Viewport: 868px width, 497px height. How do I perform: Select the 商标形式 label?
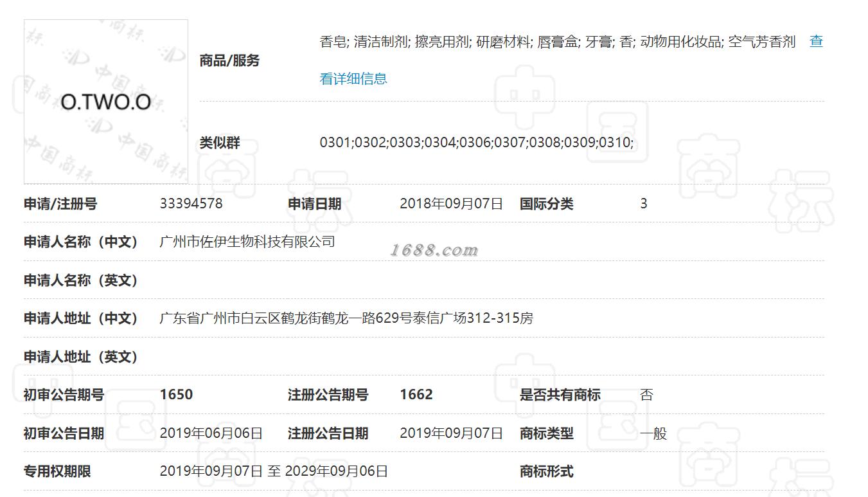(547, 471)
